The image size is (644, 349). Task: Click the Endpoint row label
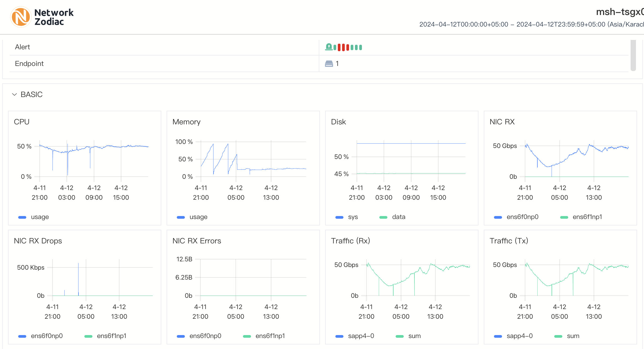click(x=29, y=64)
